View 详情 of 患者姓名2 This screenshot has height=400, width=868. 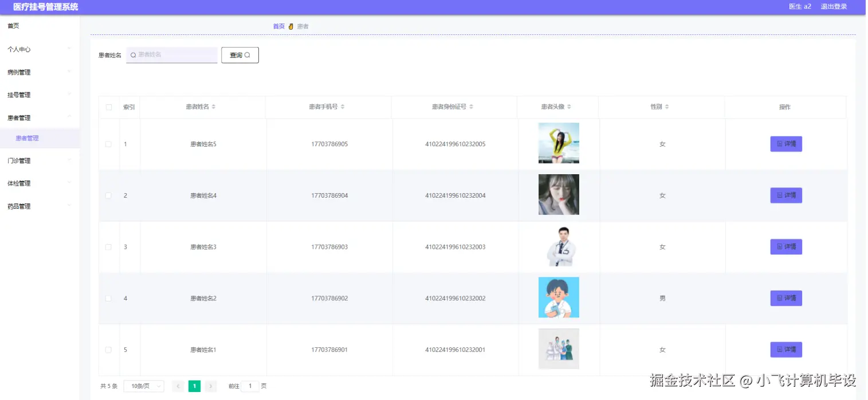(786, 298)
